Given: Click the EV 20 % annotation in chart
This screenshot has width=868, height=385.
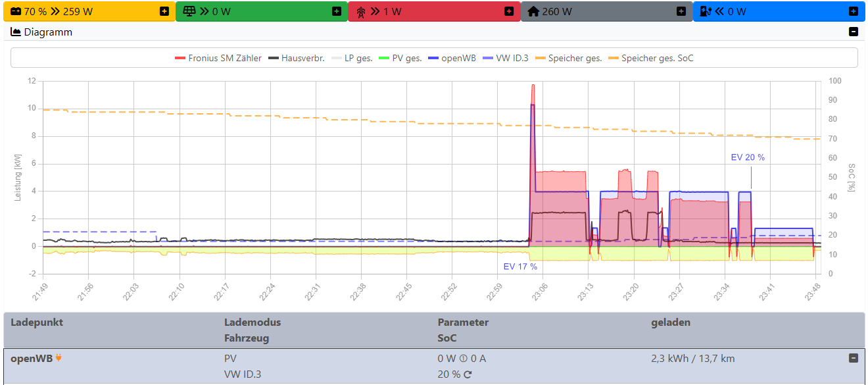Looking at the screenshot, I should click(748, 157).
